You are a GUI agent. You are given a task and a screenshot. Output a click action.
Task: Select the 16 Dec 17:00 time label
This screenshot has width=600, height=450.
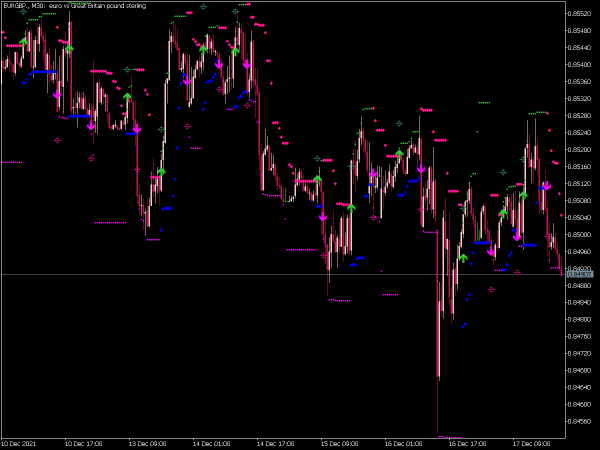click(x=467, y=443)
